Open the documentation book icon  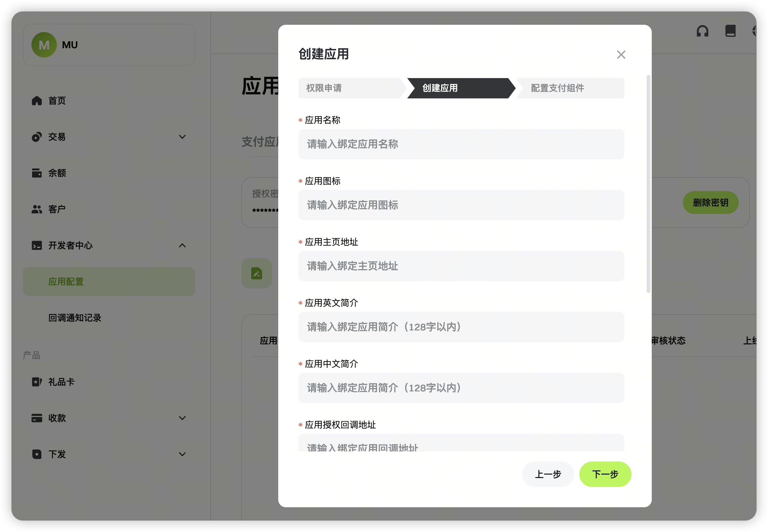[x=730, y=31]
